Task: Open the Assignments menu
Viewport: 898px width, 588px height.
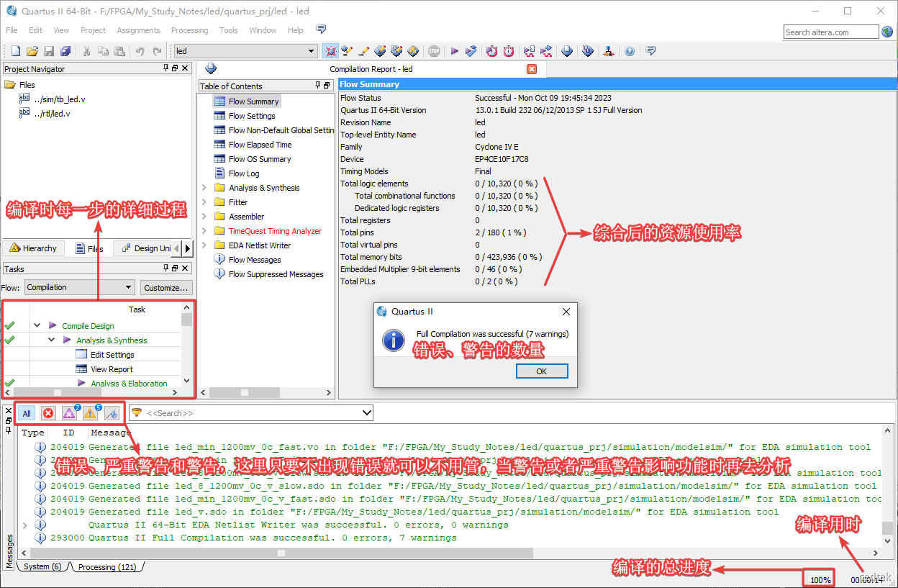Action: point(138,30)
